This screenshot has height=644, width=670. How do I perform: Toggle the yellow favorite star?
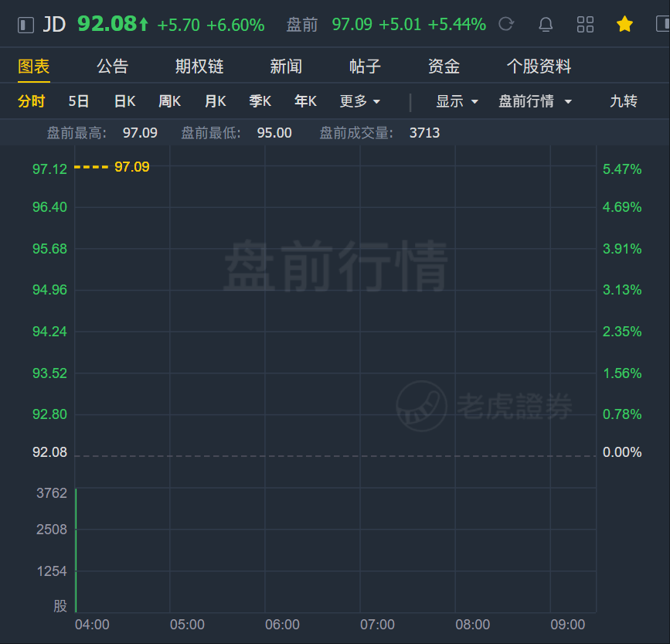[x=624, y=24]
